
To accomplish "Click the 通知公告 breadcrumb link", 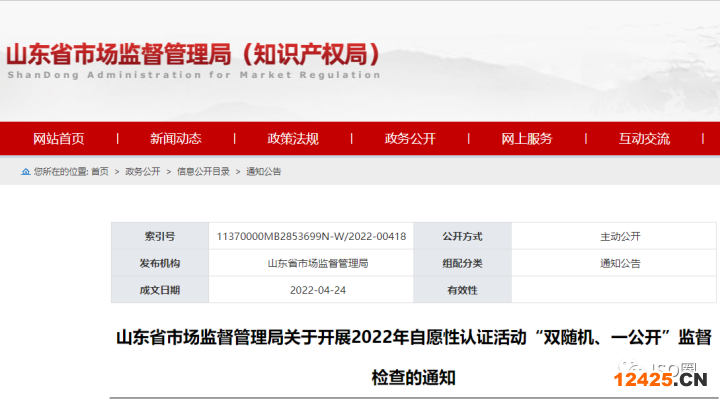I will [264, 172].
